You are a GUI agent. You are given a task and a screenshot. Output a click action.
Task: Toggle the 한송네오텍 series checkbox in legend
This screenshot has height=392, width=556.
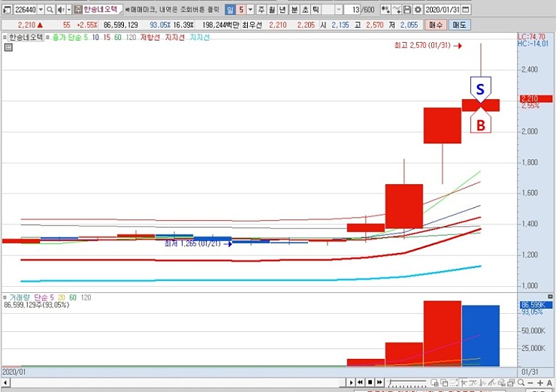point(5,36)
